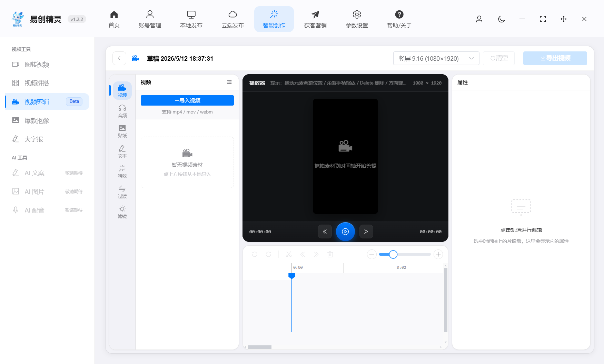Click the timeline undo icon
Screen dimensions: 604x364
255,254
